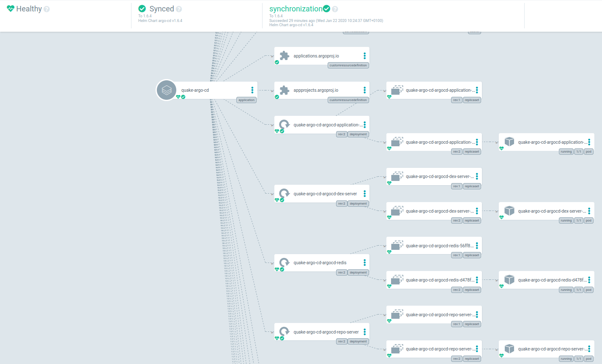The image size is (602, 364).
Task: Click replicaset tag on the redis-56ff8 node
Action: [472, 255]
